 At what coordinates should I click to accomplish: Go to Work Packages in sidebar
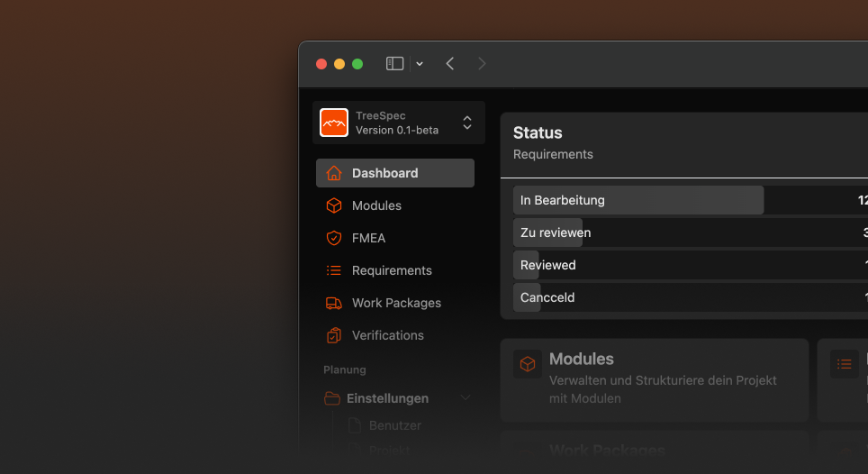coord(396,303)
